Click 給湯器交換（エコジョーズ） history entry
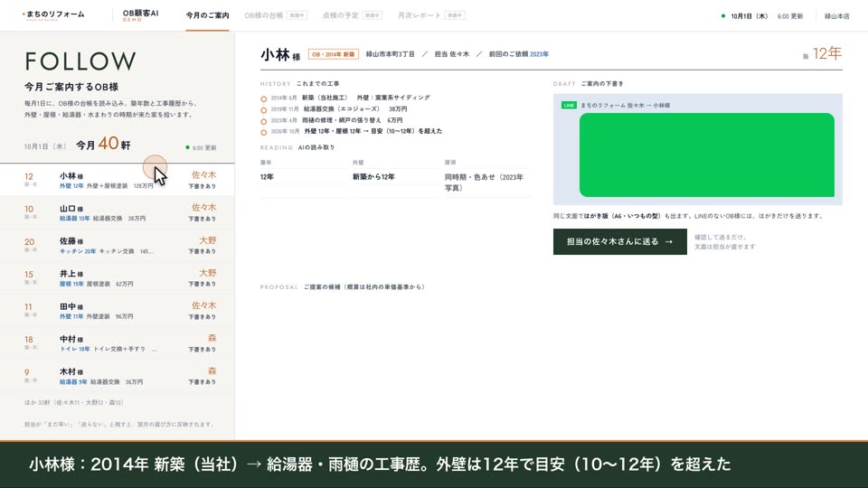The width and height of the screenshot is (868, 488). point(342,109)
